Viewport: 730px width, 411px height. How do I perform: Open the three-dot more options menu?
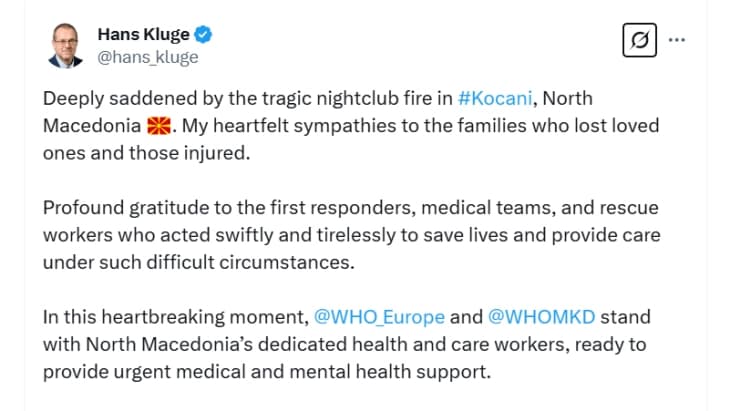point(676,40)
